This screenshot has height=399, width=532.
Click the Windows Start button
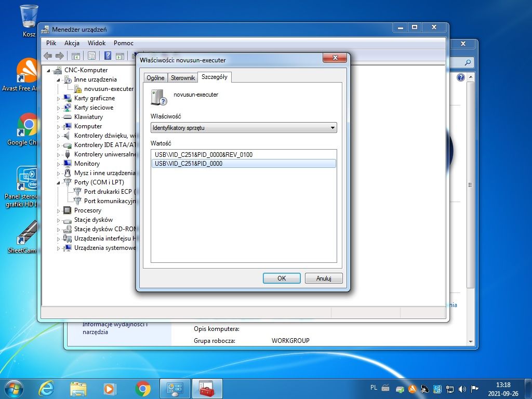click(x=14, y=389)
